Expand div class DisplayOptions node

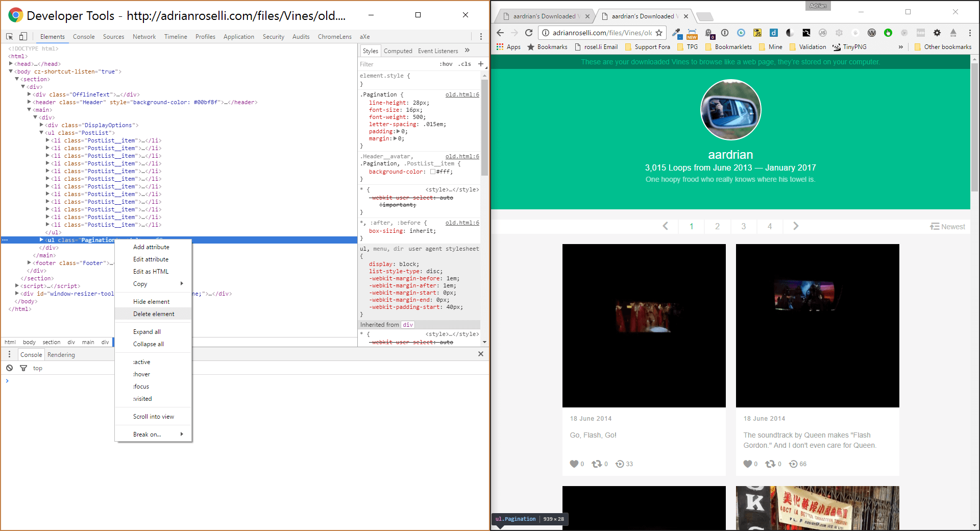pyautogui.click(x=41, y=125)
